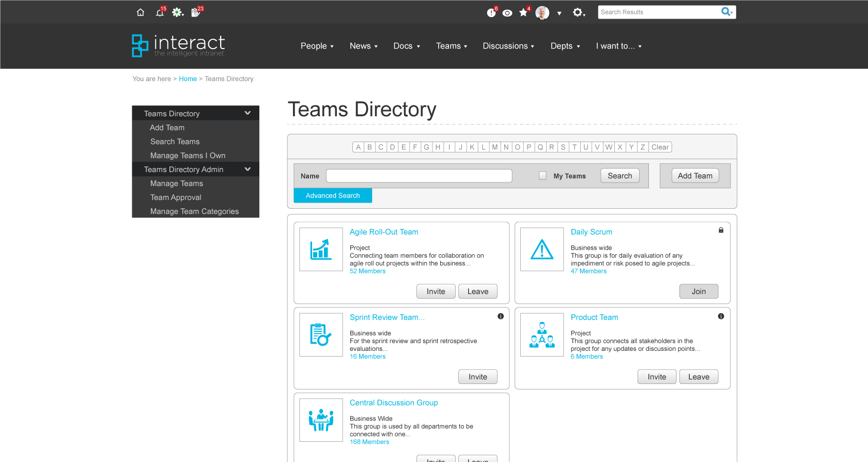View the 52 Members link
868x462 pixels.
coord(367,271)
